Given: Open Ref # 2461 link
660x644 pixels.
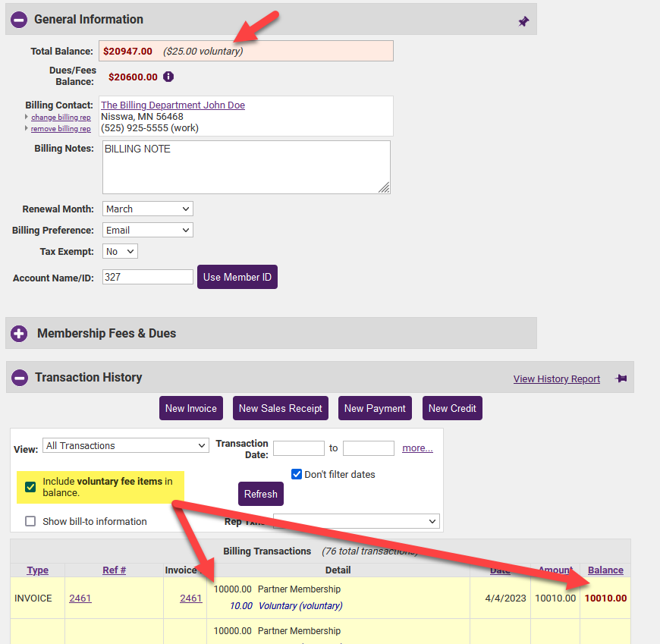Looking at the screenshot, I should [x=80, y=598].
